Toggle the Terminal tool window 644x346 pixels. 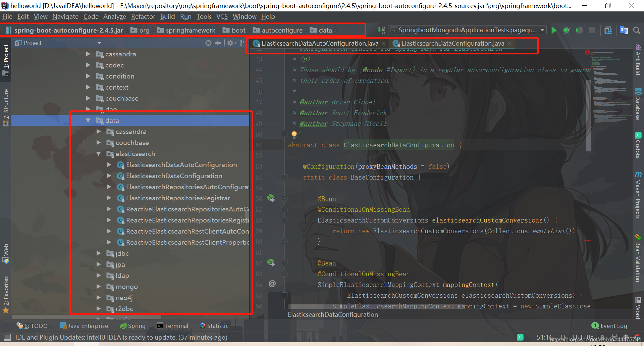[172, 326]
